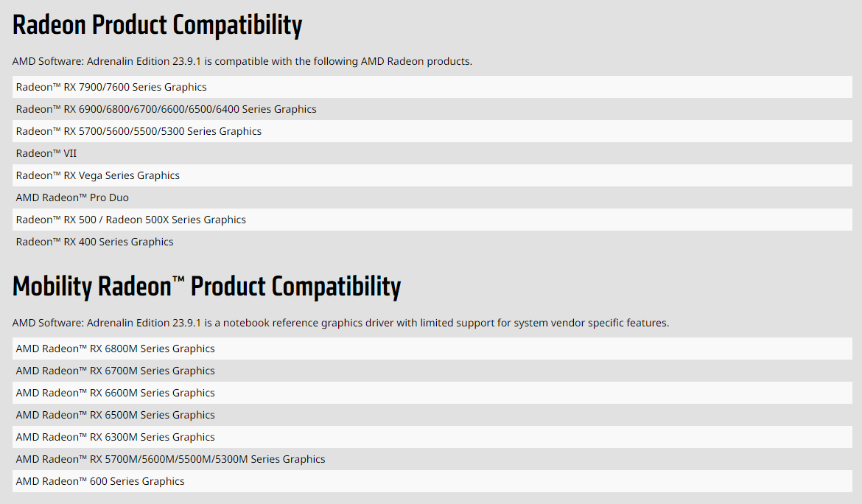Click the Radeon VII entry
Screen dimensions: 862x504
[46, 153]
